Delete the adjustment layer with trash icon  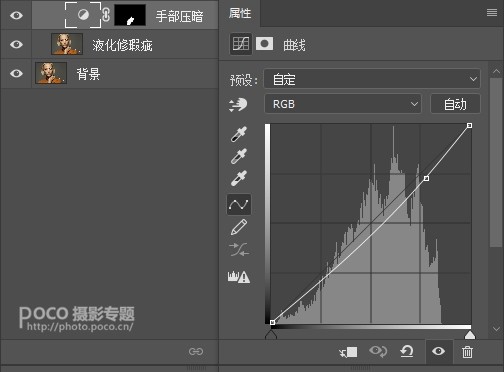click(467, 352)
